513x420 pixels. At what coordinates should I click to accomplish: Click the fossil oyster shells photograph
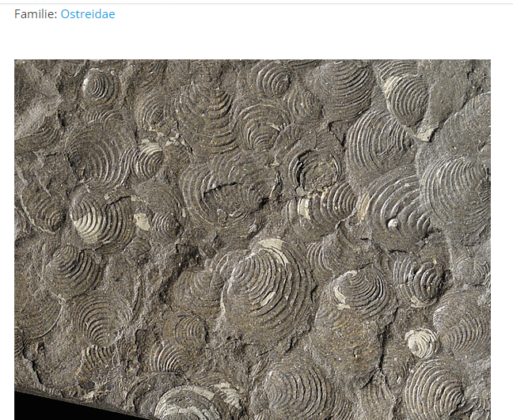[x=252, y=239]
